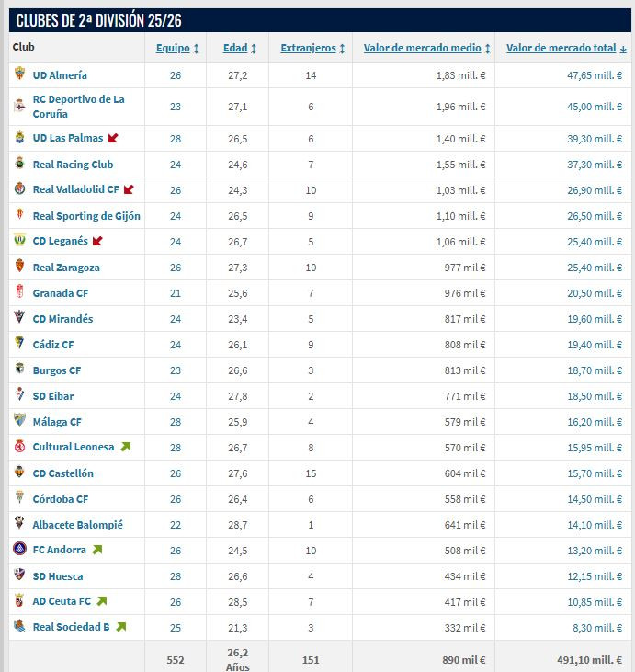The width and height of the screenshot is (635, 672).
Task: Click Córdoba CF value 14,50 mill. €
Action: (595, 499)
